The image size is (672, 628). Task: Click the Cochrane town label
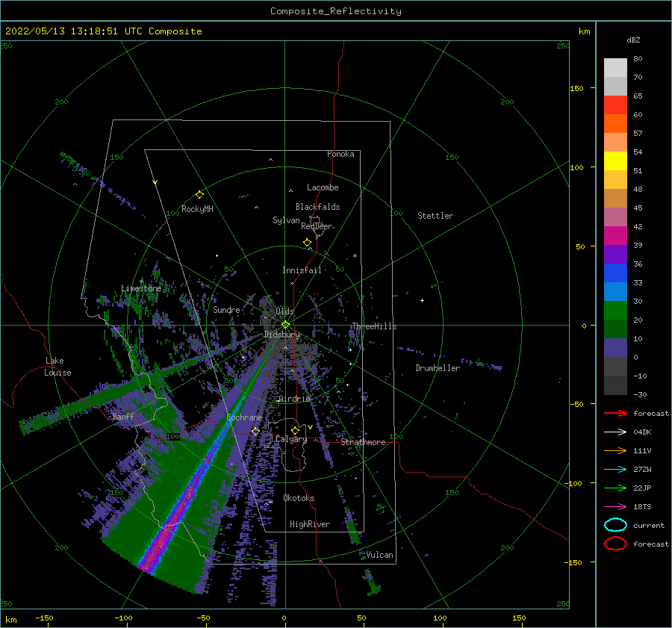pyautogui.click(x=244, y=417)
